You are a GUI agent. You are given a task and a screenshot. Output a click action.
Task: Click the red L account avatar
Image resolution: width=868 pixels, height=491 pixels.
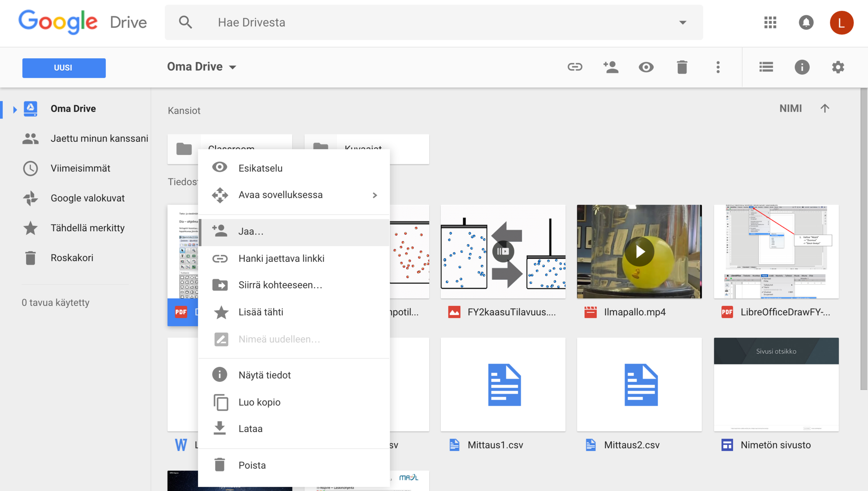point(841,23)
